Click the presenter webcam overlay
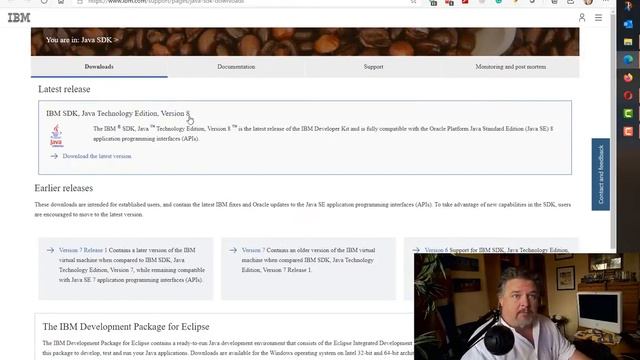 [x=527, y=307]
